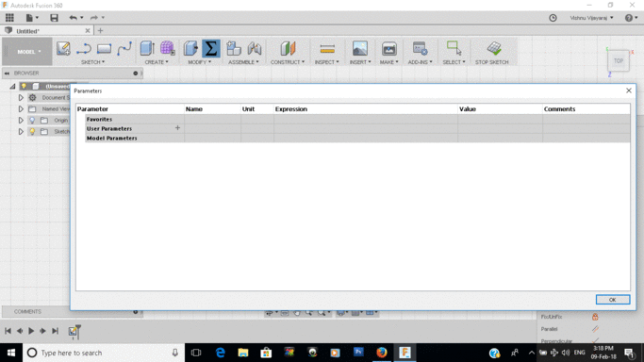Open the MODIFY menu
The image size is (644, 362).
pyautogui.click(x=200, y=62)
